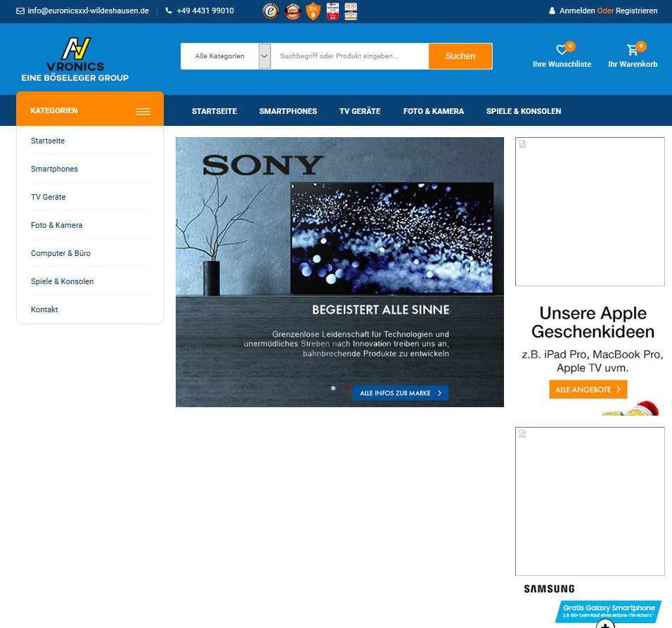672x628 pixels.
Task: Click the Samsung logo in side banner
Action: 549,589
